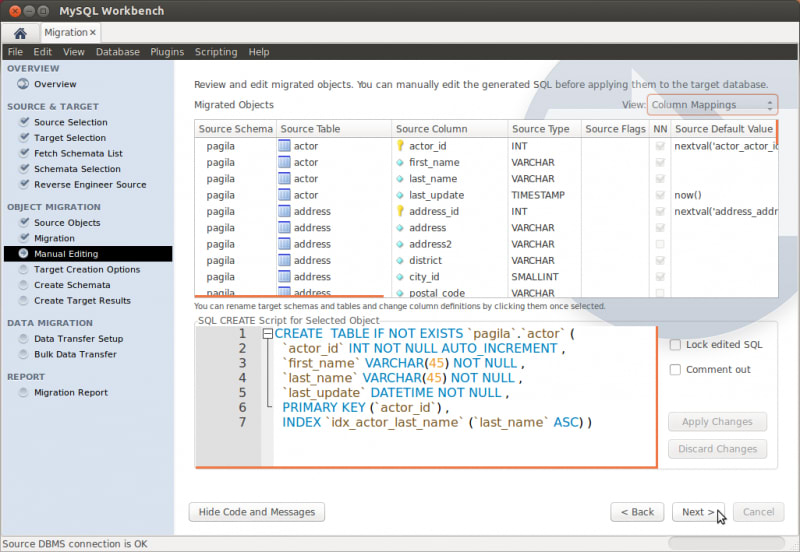Enable the Comment out checkbox
800x552 pixels.
(675, 369)
